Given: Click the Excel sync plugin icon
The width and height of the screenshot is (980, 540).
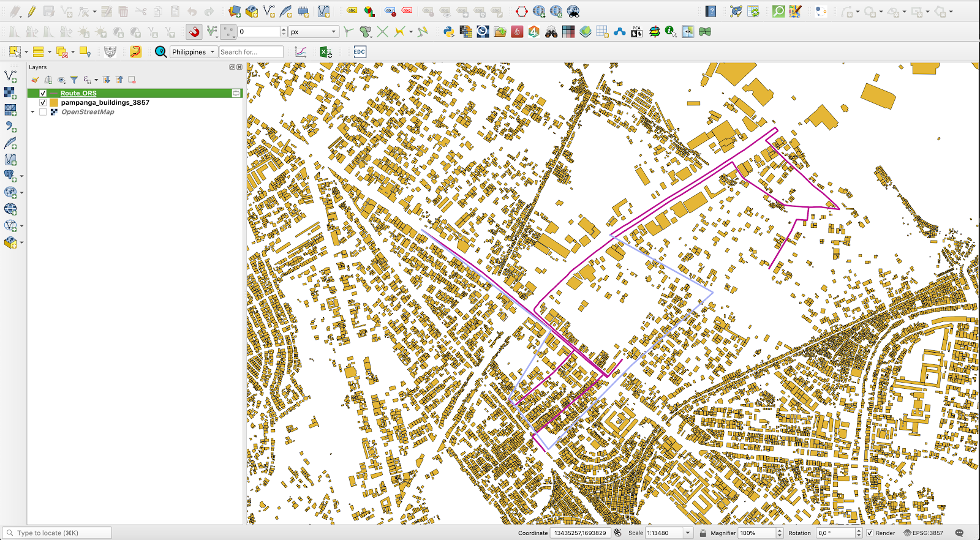Looking at the screenshot, I should click(326, 52).
